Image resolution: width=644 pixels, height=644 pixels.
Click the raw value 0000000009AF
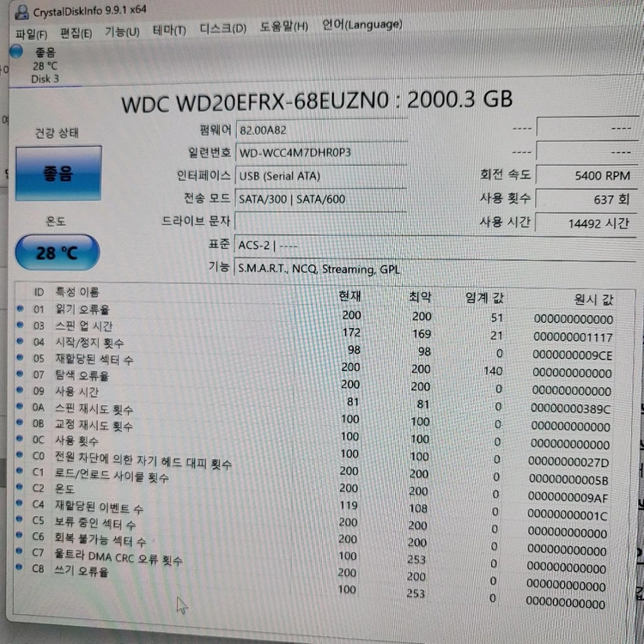pyautogui.click(x=568, y=497)
